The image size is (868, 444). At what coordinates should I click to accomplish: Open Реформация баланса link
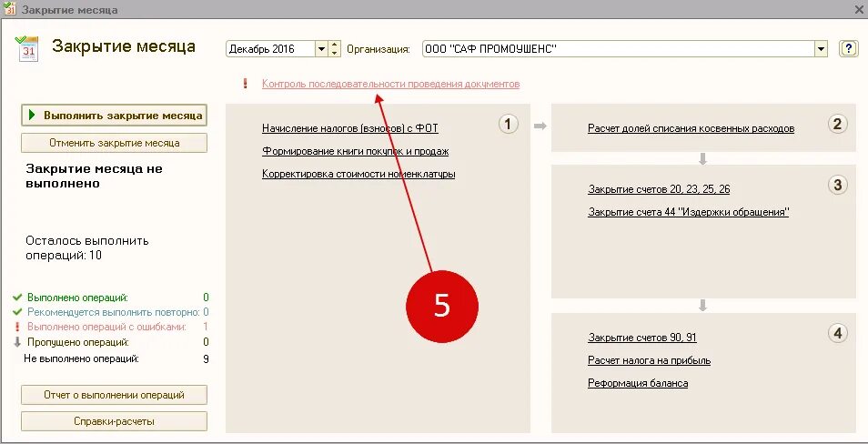[638, 383]
